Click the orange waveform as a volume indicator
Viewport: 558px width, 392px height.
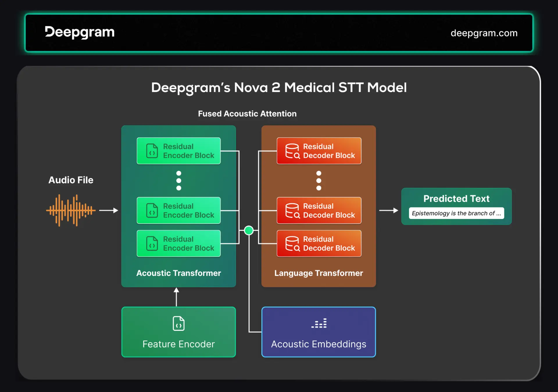pyautogui.click(x=71, y=210)
